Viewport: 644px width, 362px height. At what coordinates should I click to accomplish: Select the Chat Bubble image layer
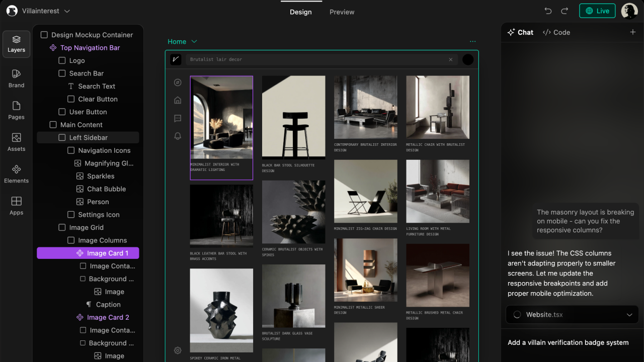point(101,189)
